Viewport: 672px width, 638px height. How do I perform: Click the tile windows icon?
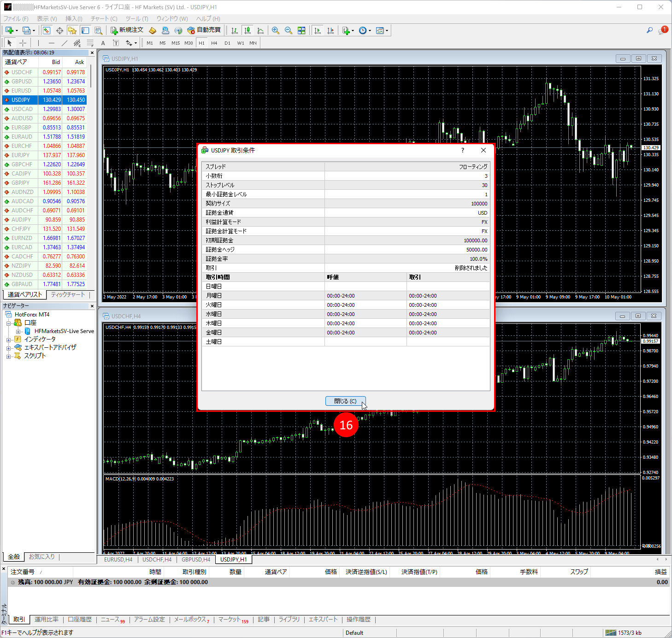(x=301, y=30)
